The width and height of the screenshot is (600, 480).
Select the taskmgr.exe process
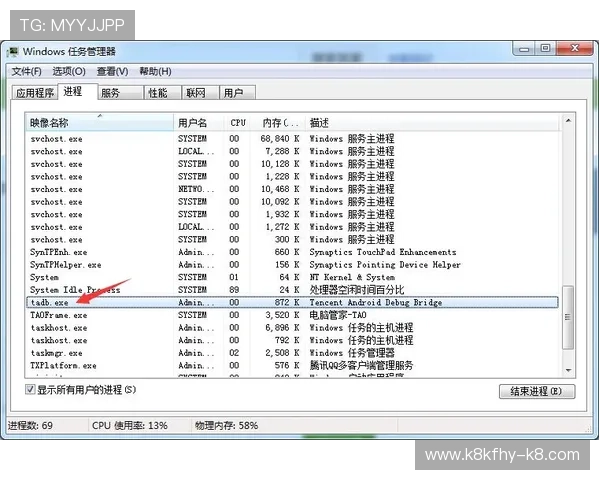point(292,353)
